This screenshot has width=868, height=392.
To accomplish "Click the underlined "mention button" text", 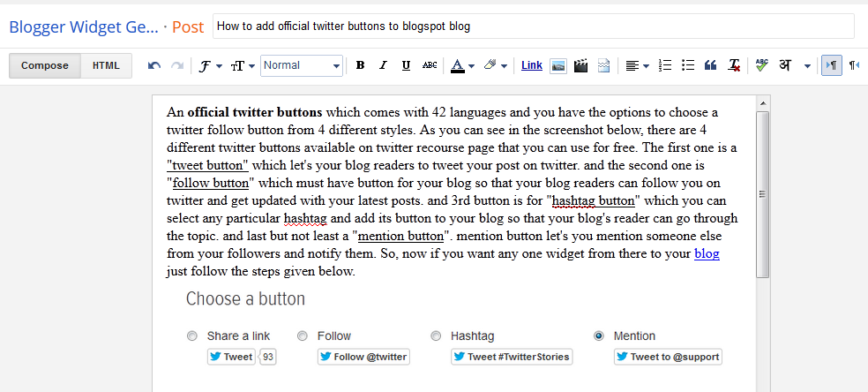I will click(400, 237).
